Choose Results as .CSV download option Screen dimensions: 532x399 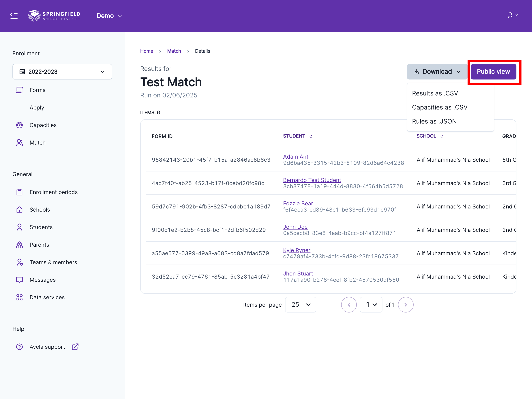coord(435,93)
